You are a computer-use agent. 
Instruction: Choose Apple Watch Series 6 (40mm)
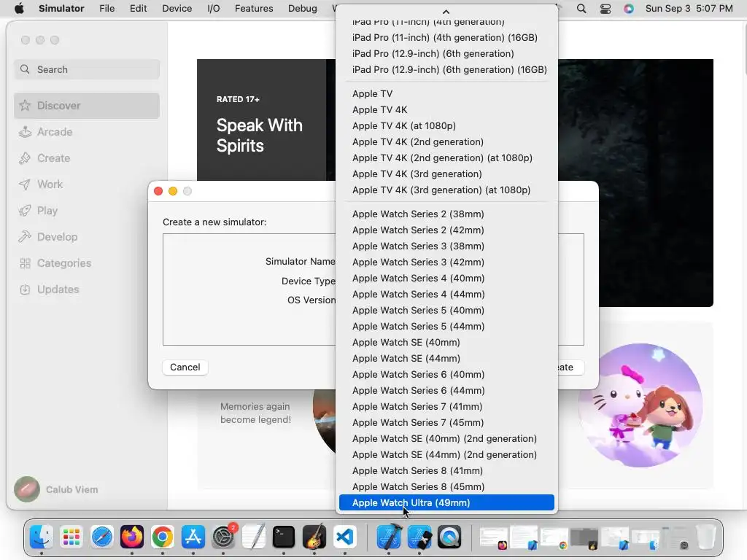coord(446,374)
